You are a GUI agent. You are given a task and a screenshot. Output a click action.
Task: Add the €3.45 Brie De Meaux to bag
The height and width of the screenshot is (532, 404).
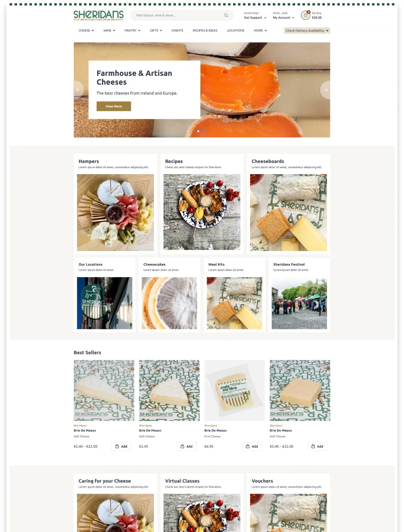(x=187, y=446)
